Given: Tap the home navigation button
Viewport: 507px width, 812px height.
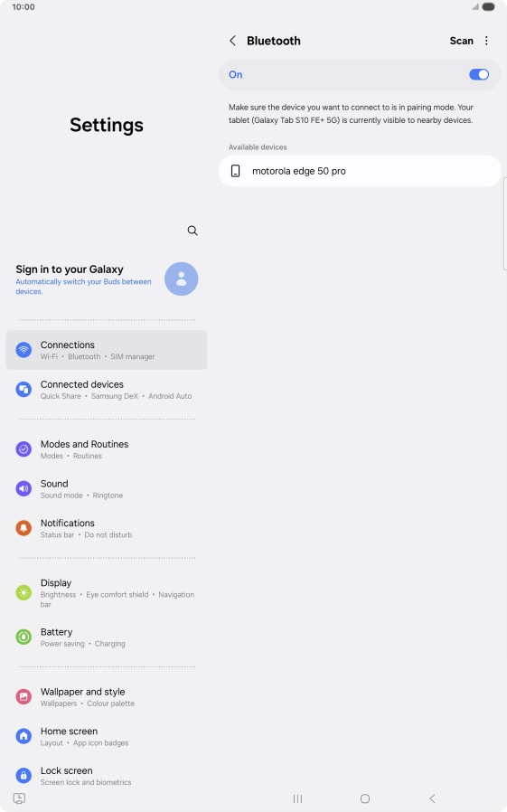Looking at the screenshot, I should (x=365, y=798).
